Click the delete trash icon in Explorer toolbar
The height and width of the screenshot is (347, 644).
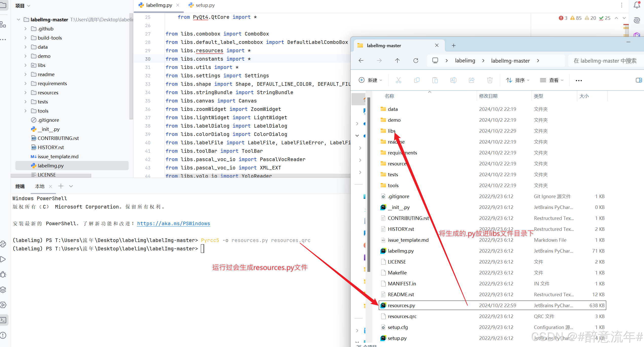pos(490,80)
